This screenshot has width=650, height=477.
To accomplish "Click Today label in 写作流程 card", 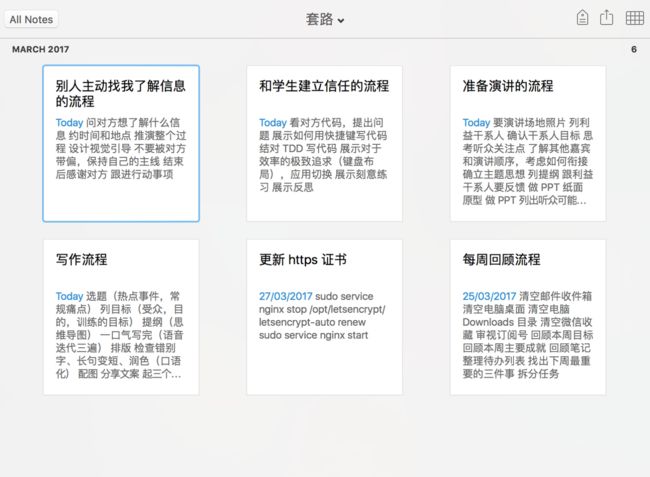I will click(70, 296).
